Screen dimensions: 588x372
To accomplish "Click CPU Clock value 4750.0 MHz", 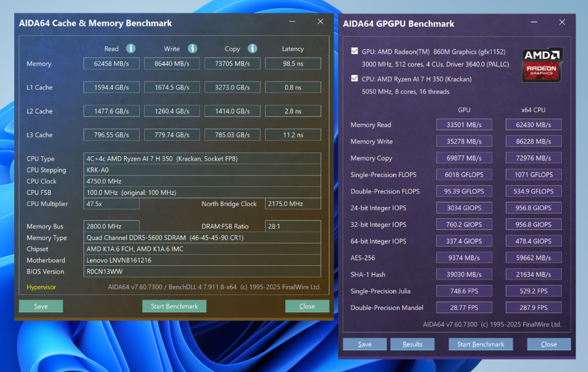I will click(202, 181).
